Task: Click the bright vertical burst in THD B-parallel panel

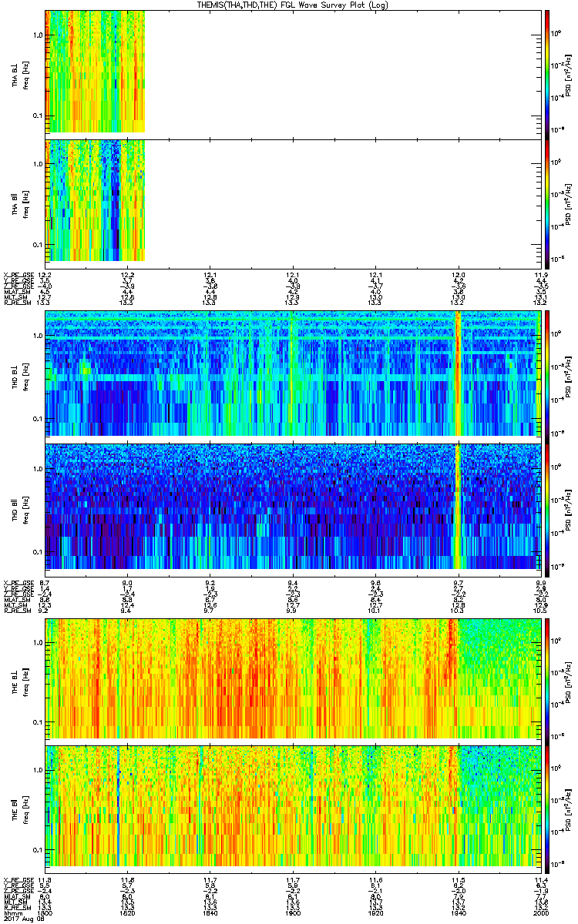Action: 458,508
